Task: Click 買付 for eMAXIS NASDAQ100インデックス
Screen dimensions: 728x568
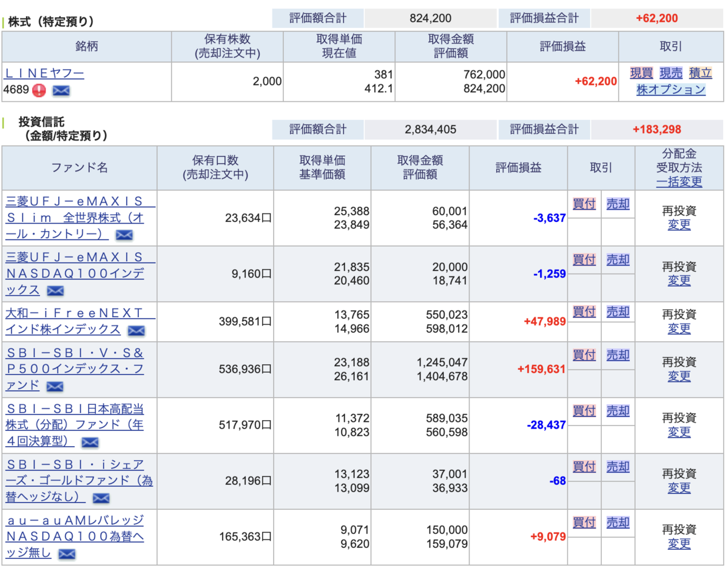Action: tap(584, 260)
